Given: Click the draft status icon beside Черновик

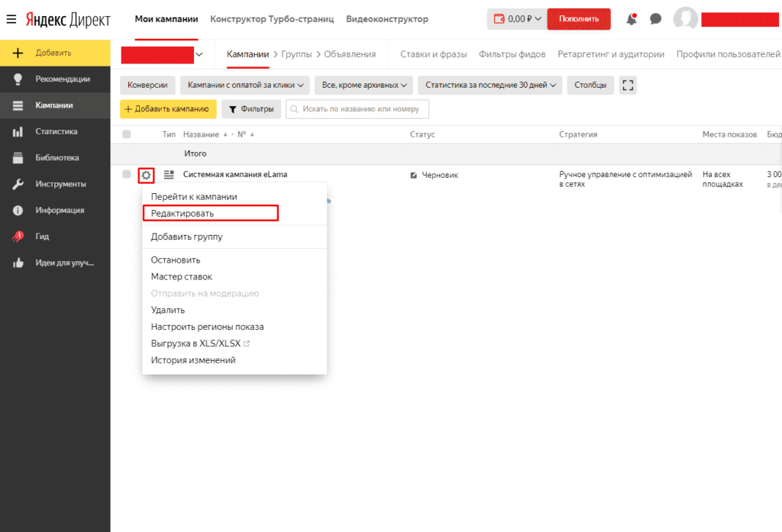Looking at the screenshot, I should [x=413, y=175].
